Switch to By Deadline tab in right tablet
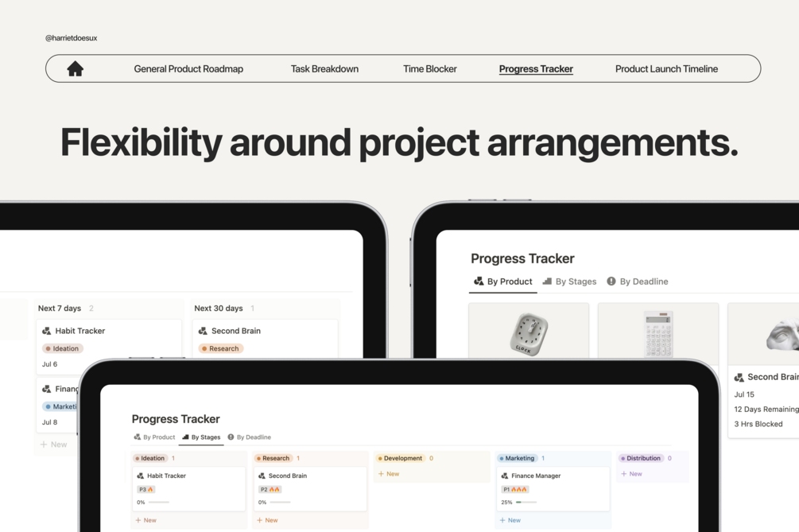The height and width of the screenshot is (532, 799). pyautogui.click(x=638, y=282)
